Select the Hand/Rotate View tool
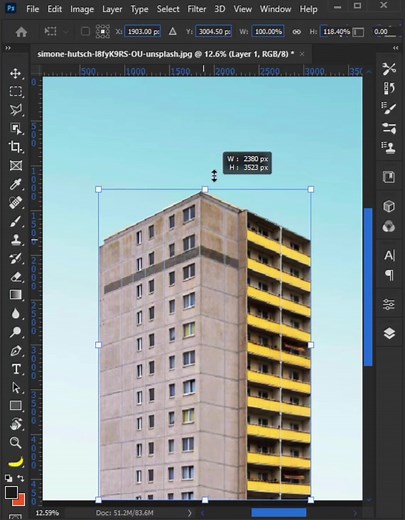Image resolution: width=405 pixels, height=520 pixels. coord(15,424)
